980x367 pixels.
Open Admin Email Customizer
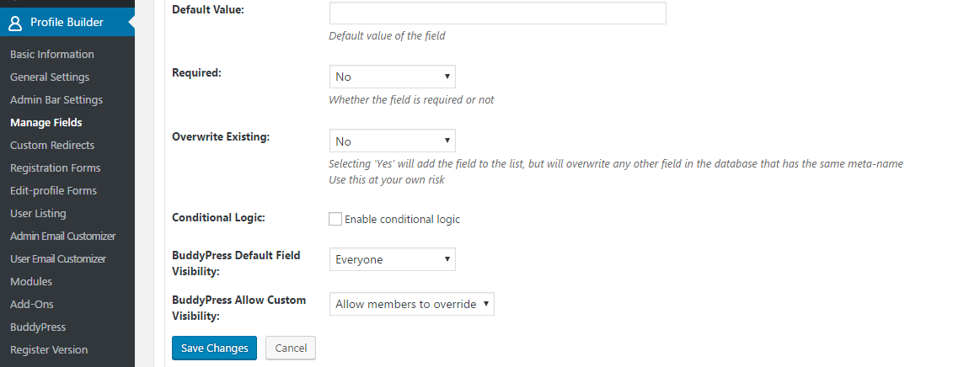tap(62, 236)
